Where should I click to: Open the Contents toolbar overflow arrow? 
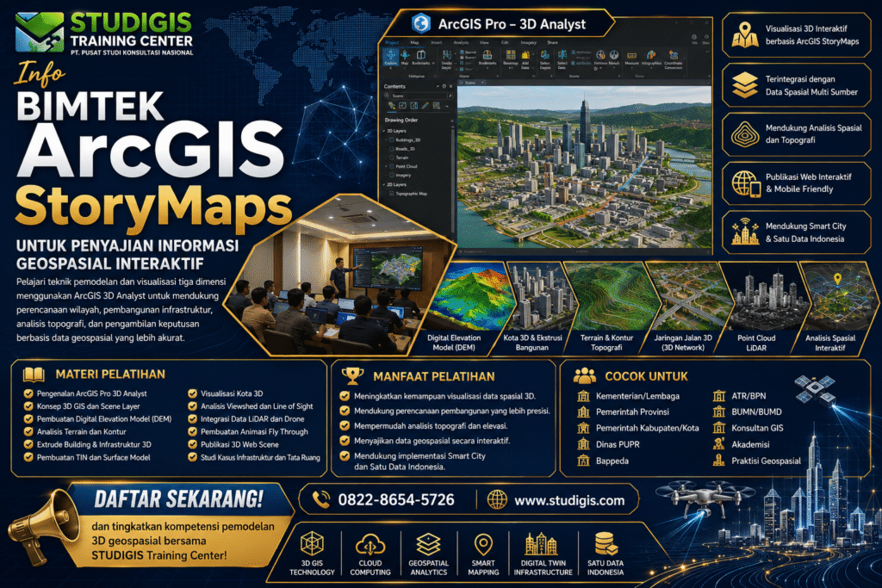tap(447, 106)
